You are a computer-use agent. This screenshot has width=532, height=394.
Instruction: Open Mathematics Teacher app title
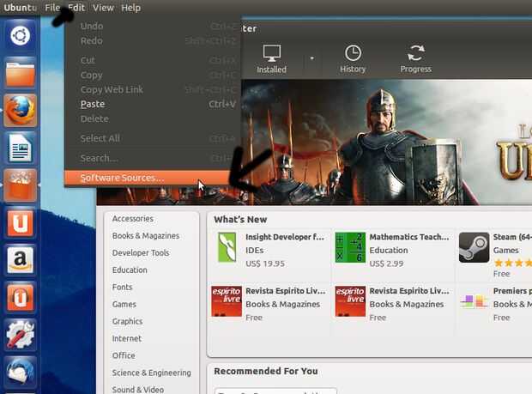click(x=408, y=237)
